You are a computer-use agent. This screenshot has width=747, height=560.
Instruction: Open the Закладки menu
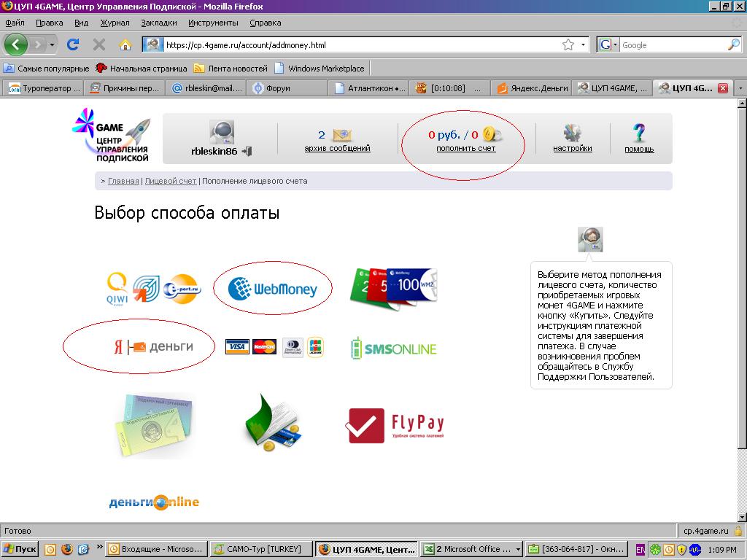158,23
